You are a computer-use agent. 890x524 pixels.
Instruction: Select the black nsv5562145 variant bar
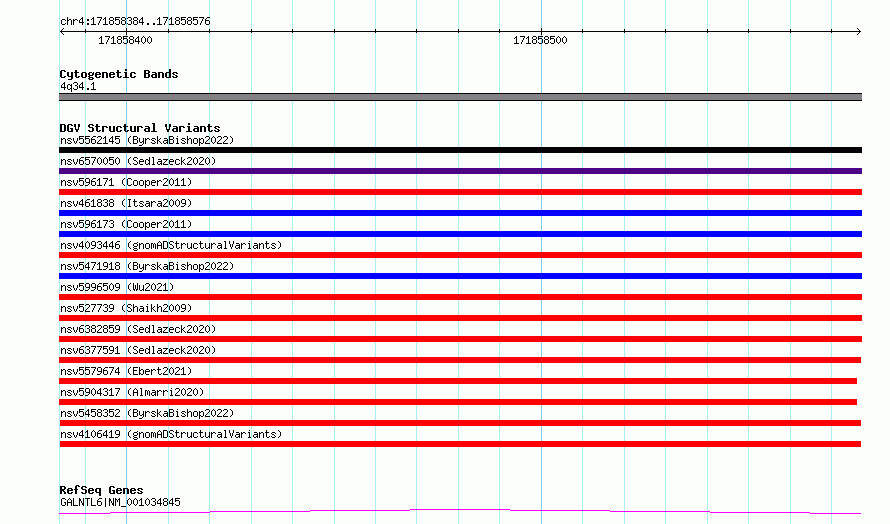[x=460, y=150]
